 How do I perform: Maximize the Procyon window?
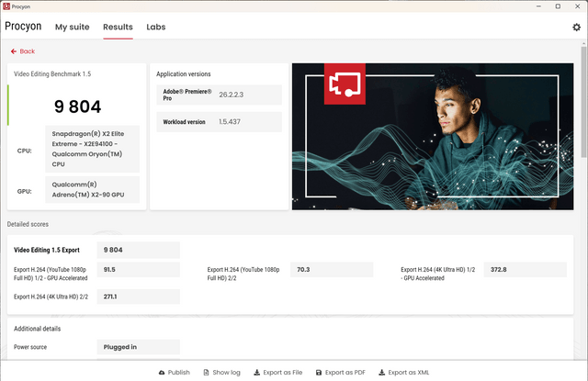(x=558, y=6)
